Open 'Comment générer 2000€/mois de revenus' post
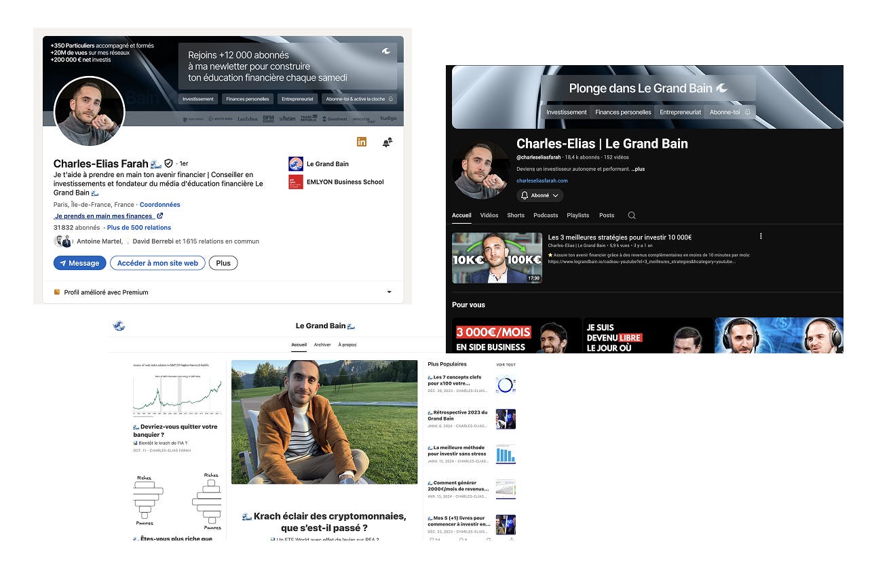 pyautogui.click(x=458, y=486)
